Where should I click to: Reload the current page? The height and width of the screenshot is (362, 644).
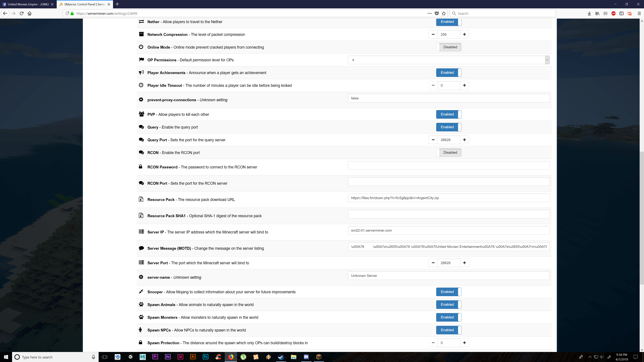21,13
